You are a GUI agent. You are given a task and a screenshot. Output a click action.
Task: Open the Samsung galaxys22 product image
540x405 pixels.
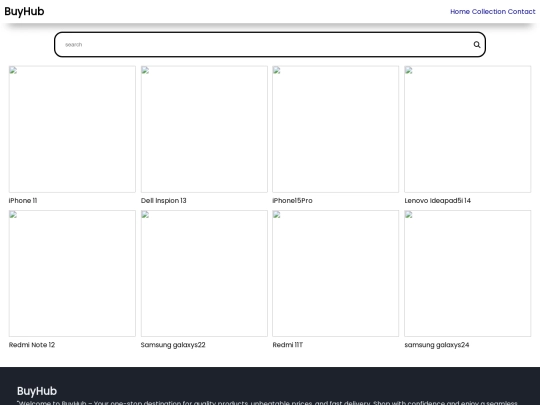point(204,273)
